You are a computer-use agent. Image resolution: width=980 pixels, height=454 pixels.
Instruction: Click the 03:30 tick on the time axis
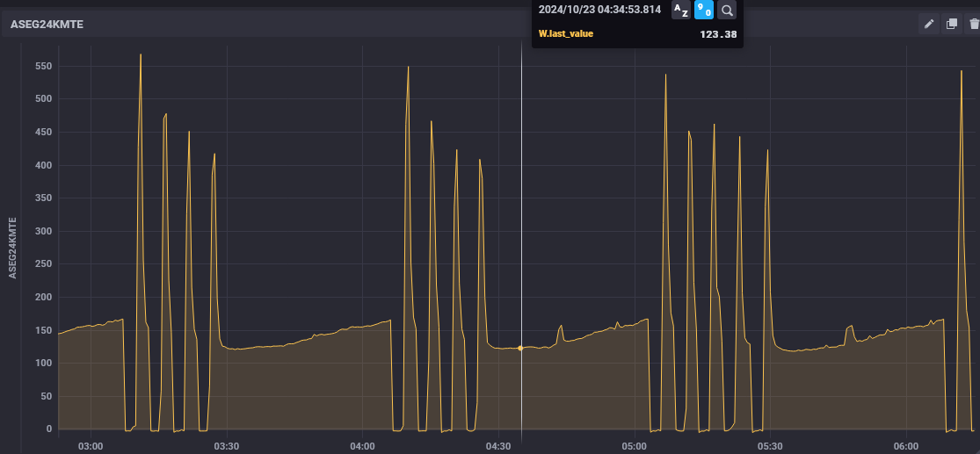point(227,446)
